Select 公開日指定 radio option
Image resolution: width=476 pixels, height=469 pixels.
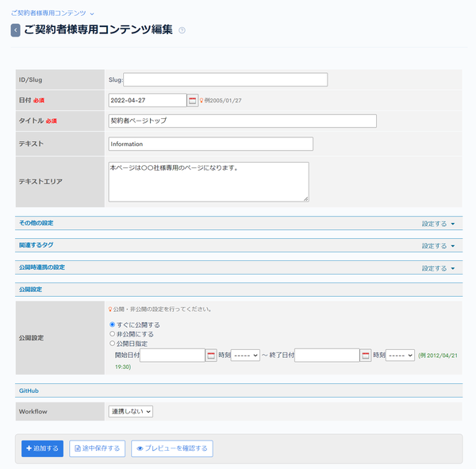(113, 344)
